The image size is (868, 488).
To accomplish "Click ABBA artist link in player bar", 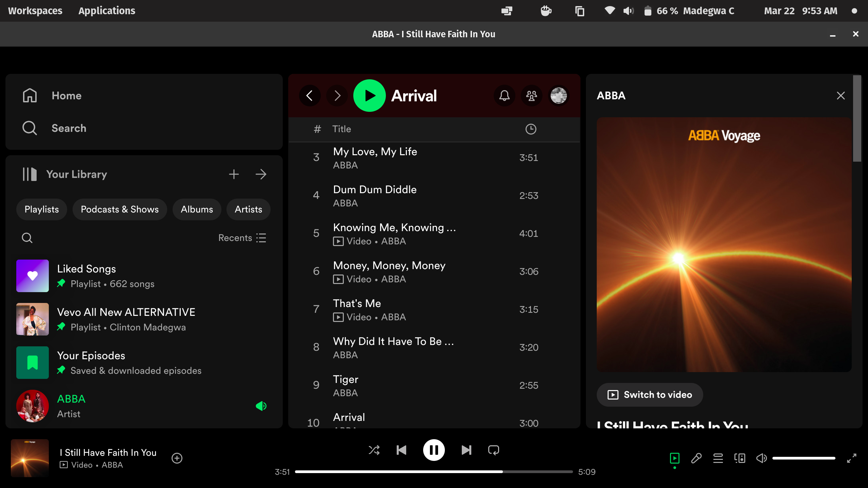I will 112,465.
